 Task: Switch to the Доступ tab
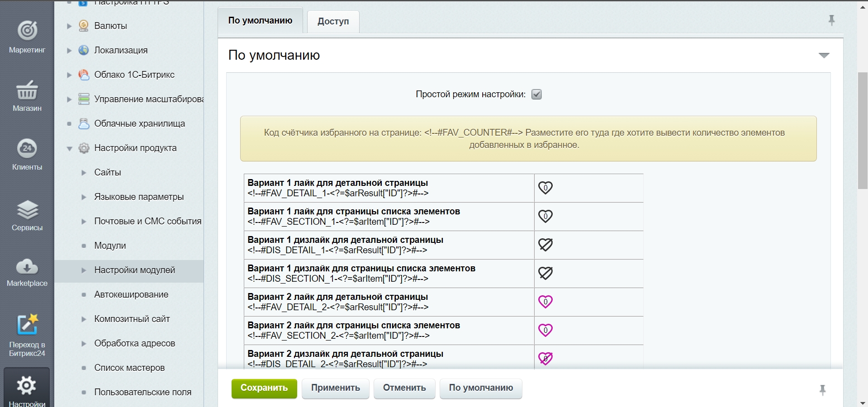click(x=333, y=21)
